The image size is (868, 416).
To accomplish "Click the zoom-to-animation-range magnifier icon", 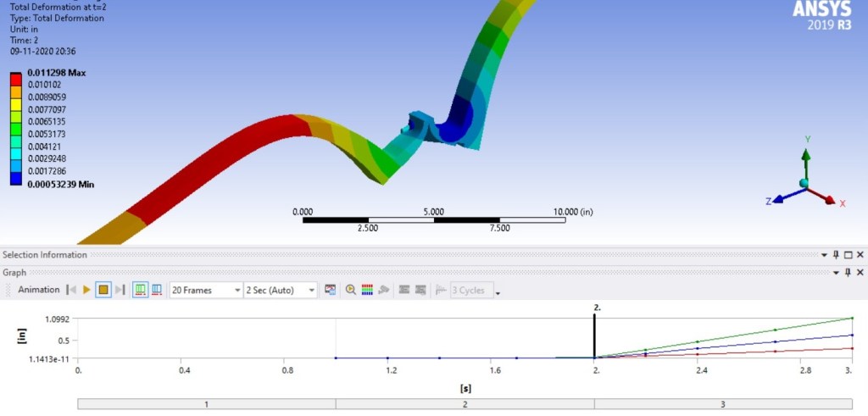I will pyautogui.click(x=351, y=290).
